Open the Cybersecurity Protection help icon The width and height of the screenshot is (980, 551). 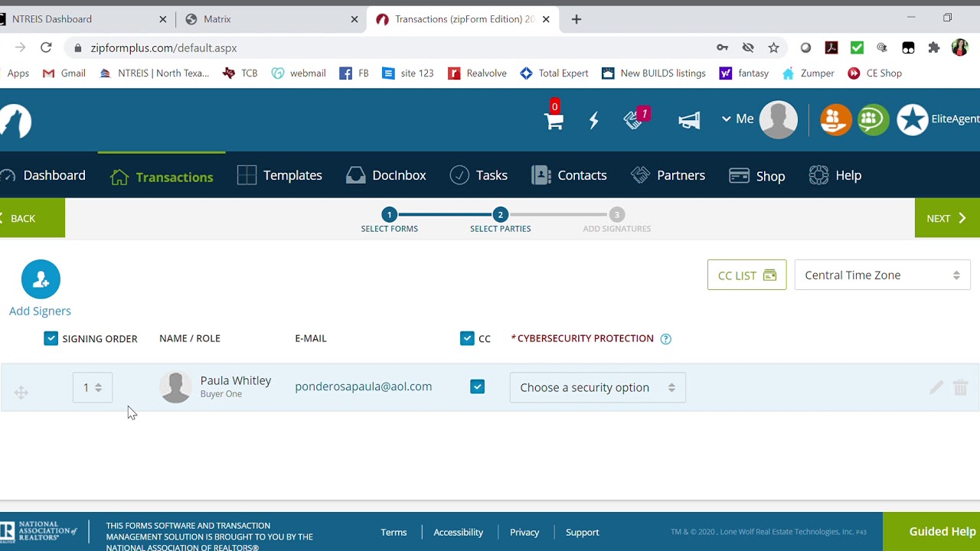click(666, 339)
